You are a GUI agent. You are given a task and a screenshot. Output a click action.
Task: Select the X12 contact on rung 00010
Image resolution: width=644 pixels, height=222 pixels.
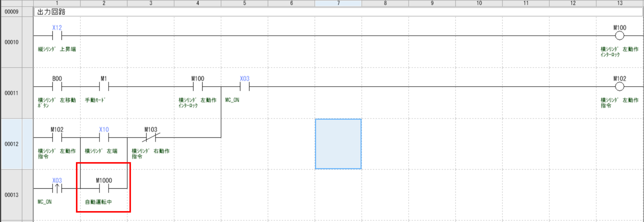(x=57, y=36)
